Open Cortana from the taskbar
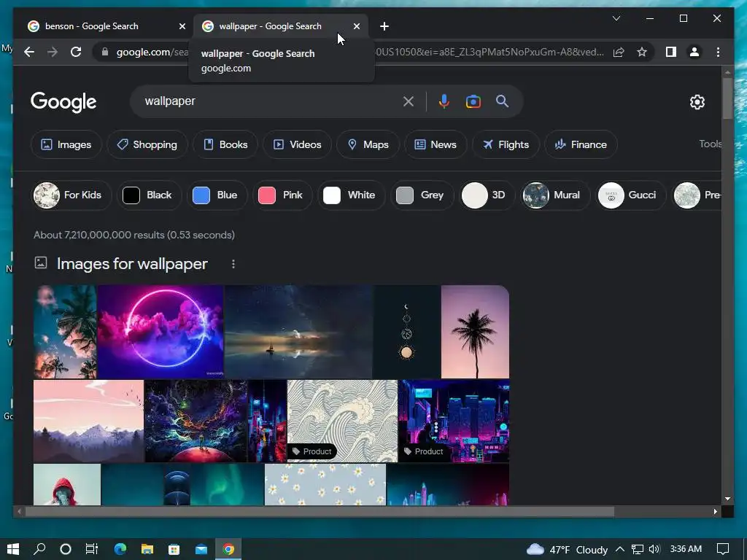The width and height of the screenshot is (747, 560). tap(66, 549)
